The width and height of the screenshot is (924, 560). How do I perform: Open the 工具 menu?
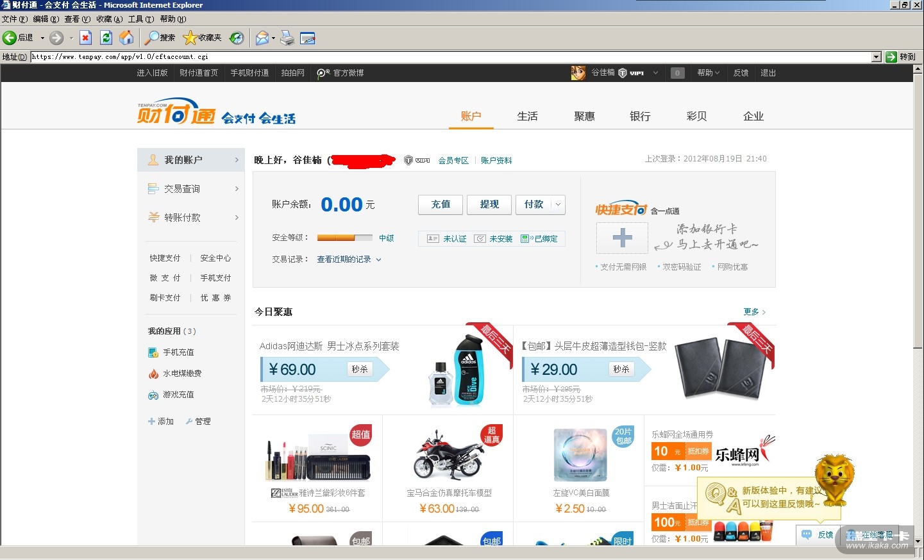pos(141,19)
